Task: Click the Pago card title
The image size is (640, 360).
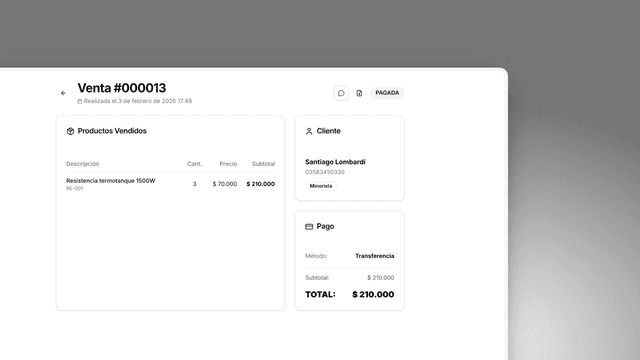Action: 325,227
